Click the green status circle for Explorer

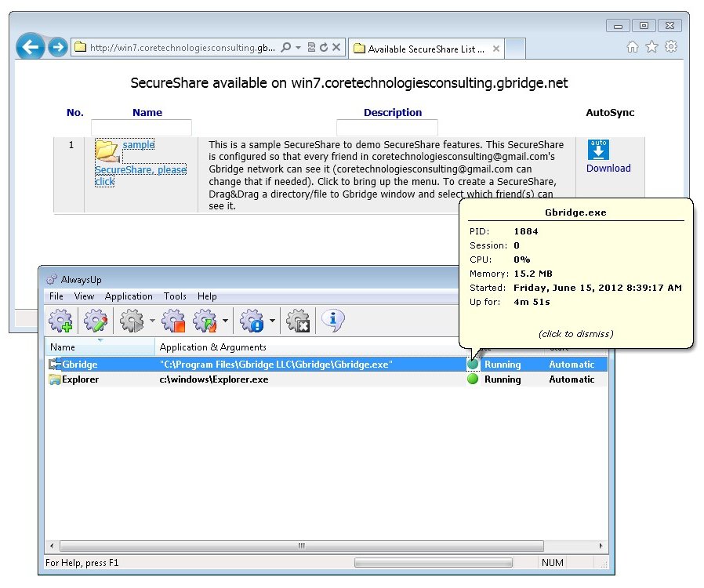[473, 379]
